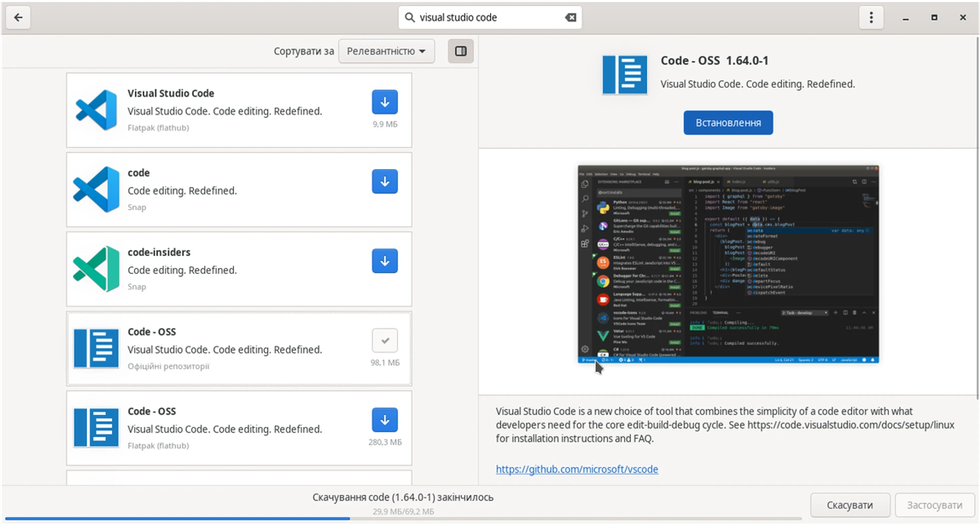The image size is (980, 525).
Task: Toggle the details side panel view
Action: [x=461, y=51]
